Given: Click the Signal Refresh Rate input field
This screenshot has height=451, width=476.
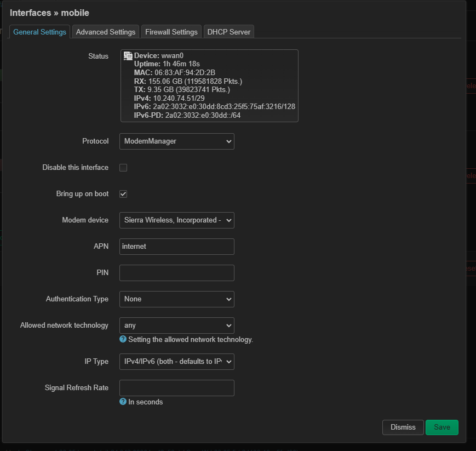Looking at the screenshot, I should click(x=176, y=387).
